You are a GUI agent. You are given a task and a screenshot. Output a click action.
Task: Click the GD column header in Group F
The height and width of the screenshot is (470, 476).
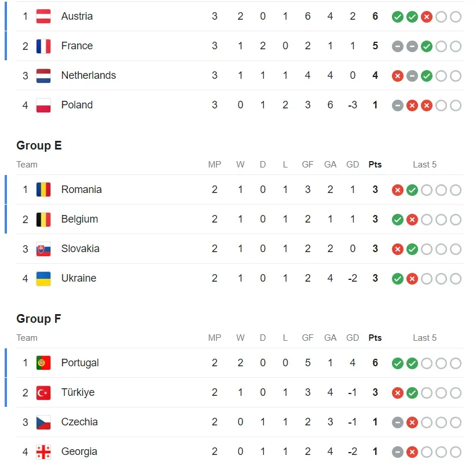click(353, 338)
